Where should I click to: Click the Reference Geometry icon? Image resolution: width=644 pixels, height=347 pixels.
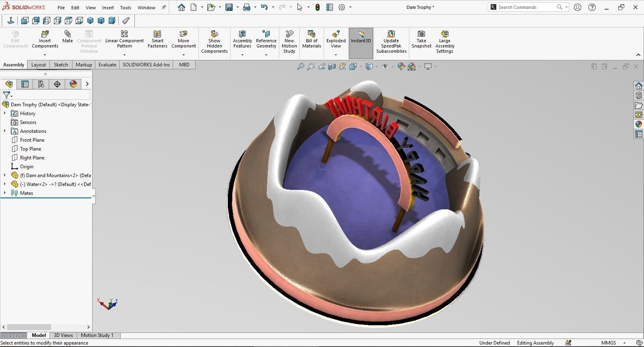[266, 34]
